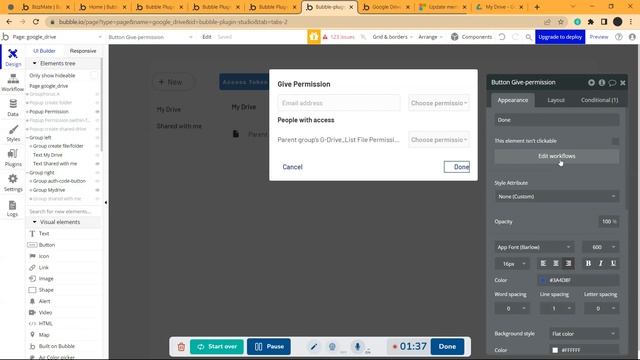
Task: Open Grid & borders menu
Action: pyautogui.click(x=392, y=37)
